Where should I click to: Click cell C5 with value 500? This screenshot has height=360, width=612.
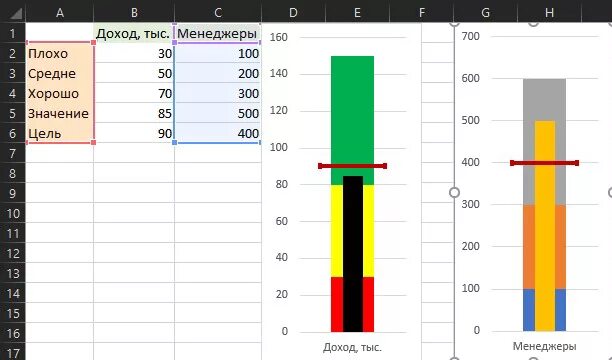pos(218,113)
